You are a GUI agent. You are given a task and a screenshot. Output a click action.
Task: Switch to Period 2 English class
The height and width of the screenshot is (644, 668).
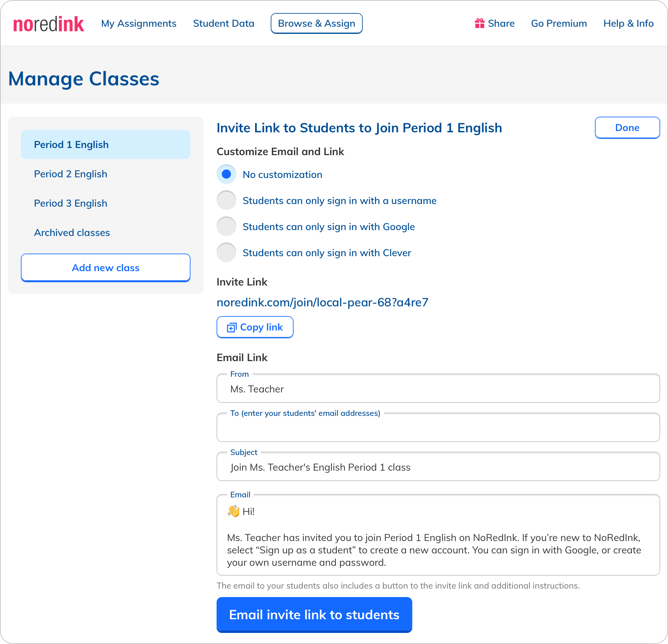pos(70,174)
